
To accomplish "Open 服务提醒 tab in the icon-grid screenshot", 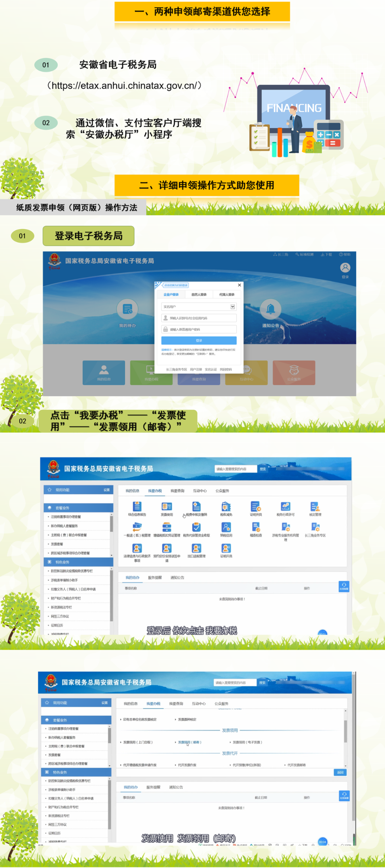I will 155,578.
